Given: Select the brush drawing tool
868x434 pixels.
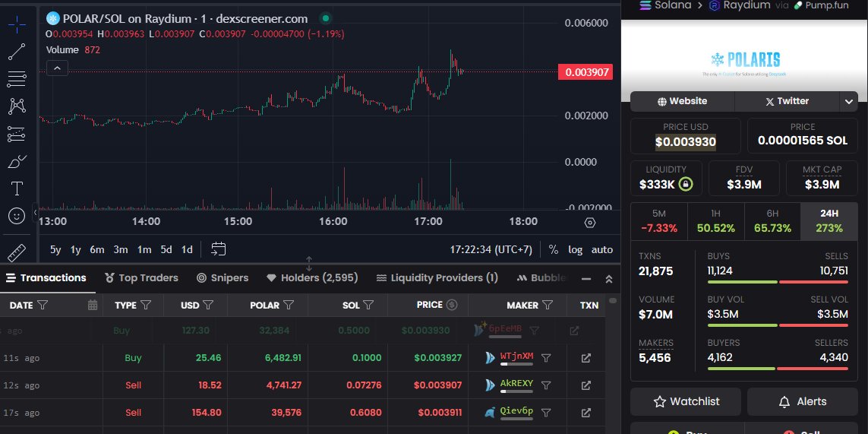Looking at the screenshot, I should point(17,161).
